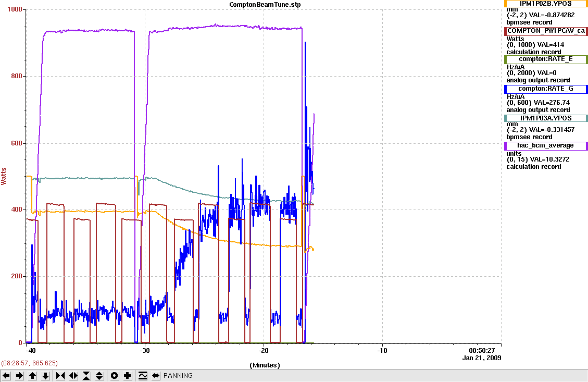Screen dimensions: 588x382
Task: Select the hac_bcm_average curve legend
Action: [x=546, y=145]
